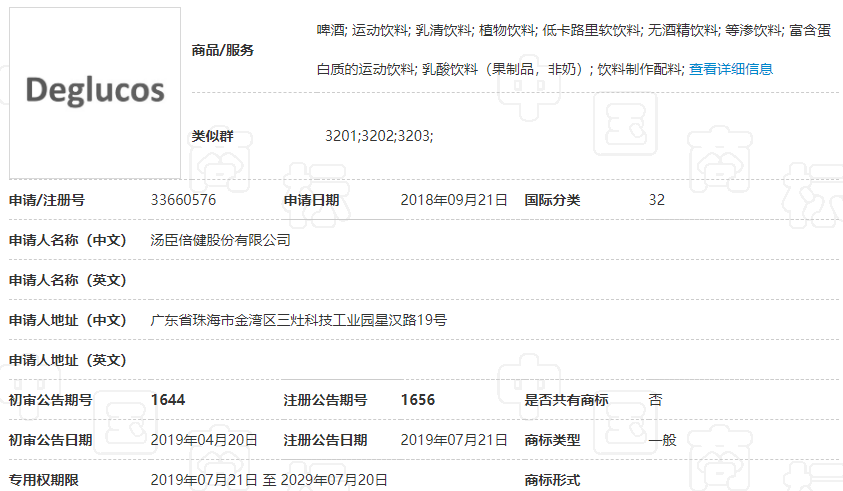
Task: Click the 专用权期限 label
Action: point(44,480)
